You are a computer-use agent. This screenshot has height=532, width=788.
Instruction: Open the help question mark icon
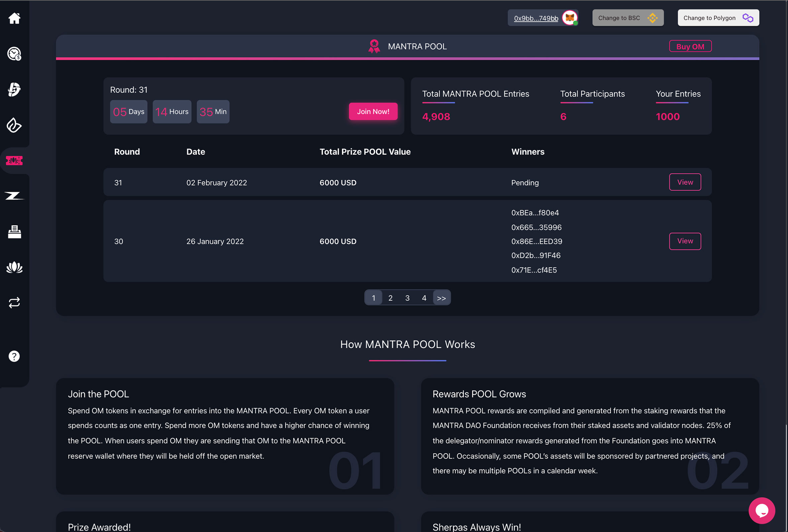(14, 356)
